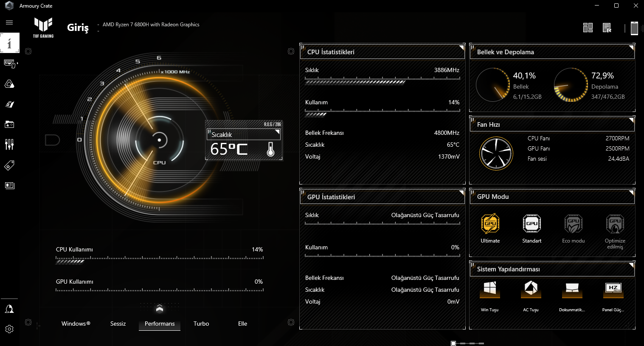This screenshot has height=346, width=644.
Task: Open the GameVisual icon in sidebar
Action: [9, 104]
